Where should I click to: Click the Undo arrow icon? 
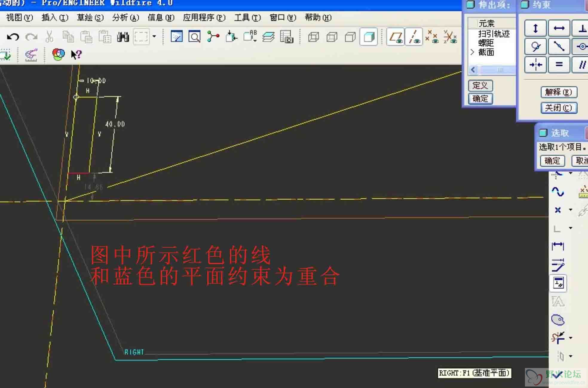click(13, 37)
